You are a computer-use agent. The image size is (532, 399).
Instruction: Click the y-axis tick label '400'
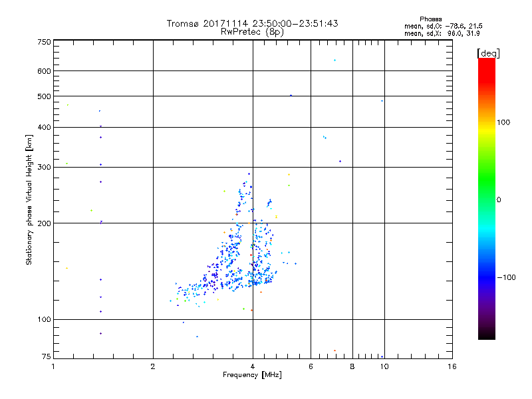point(44,127)
